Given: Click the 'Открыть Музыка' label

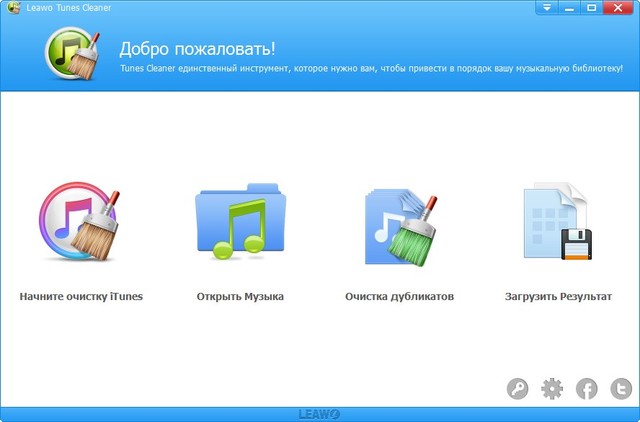Looking at the screenshot, I should tap(240, 296).
